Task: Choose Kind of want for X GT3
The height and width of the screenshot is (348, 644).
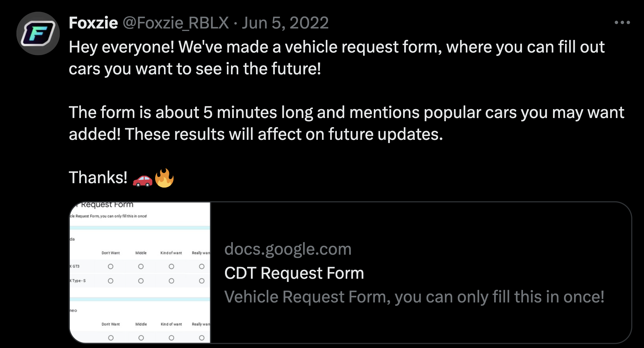Action: [171, 266]
